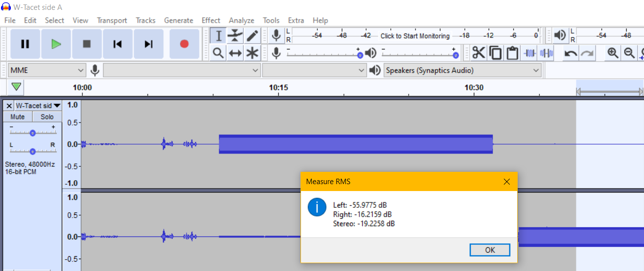This screenshot has width=644, height=271.
Task: Click the recording volume slider
Action: [324, 53]
